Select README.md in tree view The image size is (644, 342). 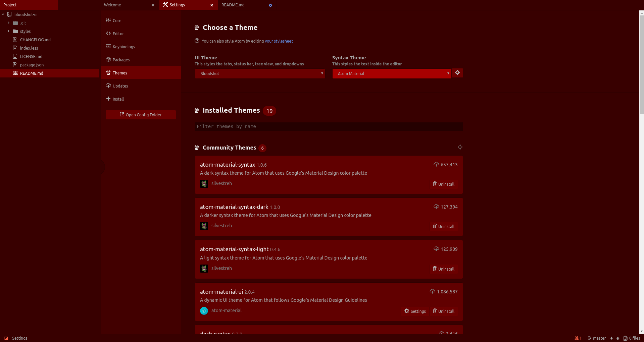pyautogui.click(x=50, y=73)
